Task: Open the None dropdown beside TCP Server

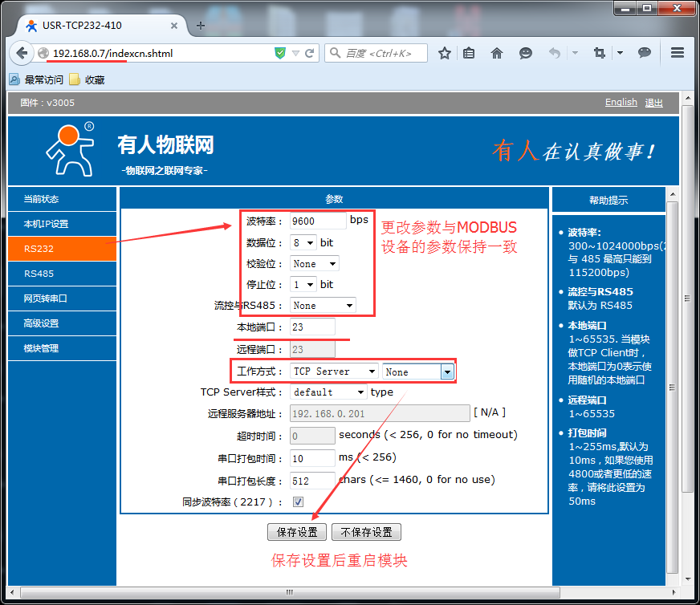Action: (418, 372)
